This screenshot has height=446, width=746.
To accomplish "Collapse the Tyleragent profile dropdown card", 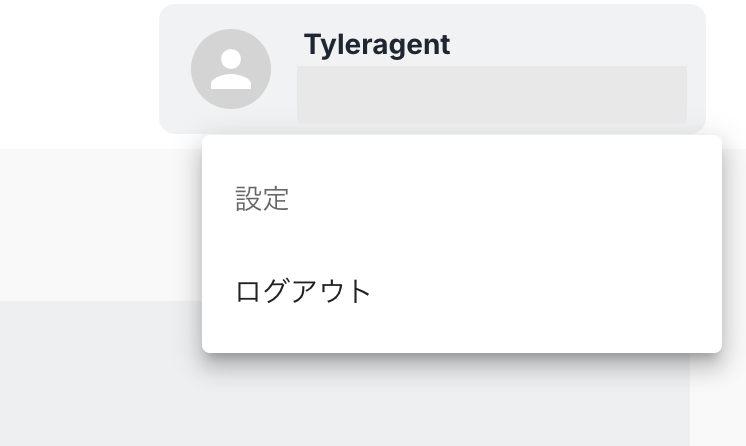I will tap(432, 68).
